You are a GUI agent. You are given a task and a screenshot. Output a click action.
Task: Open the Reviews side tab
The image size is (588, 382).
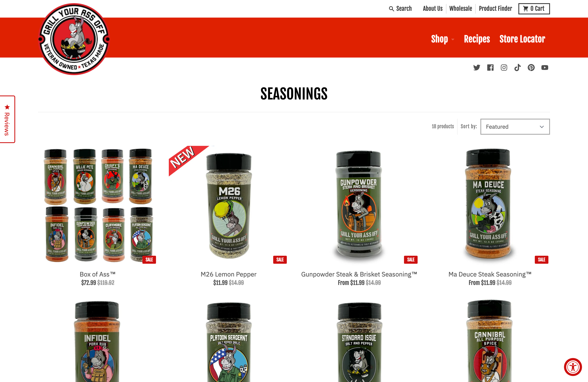(7, 119)
